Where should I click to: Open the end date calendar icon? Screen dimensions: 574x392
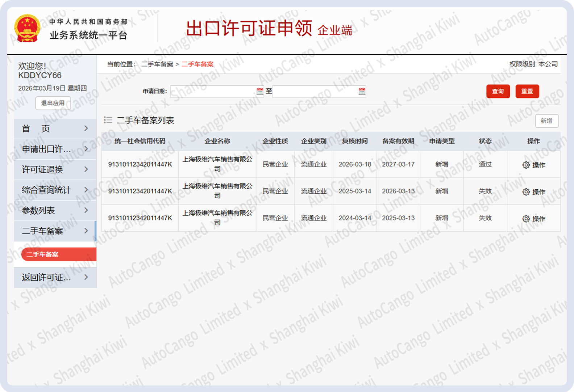point(362,92)
